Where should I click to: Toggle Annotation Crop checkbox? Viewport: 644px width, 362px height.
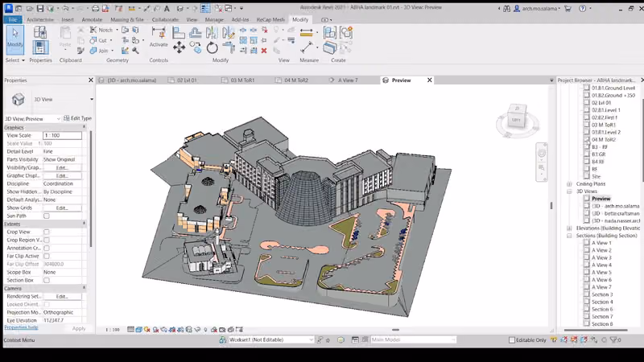pyautogui.click(x=47, y=248)
